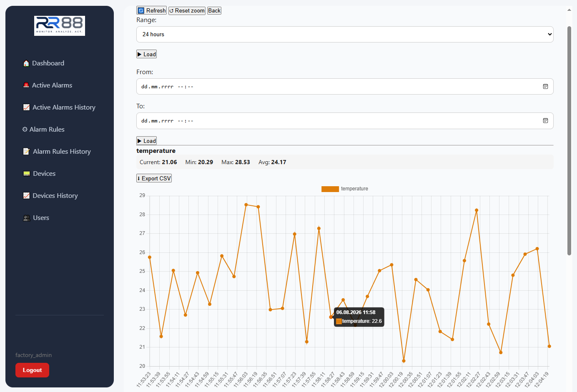Open the Dashboard page
The height and width of the screenshot is (392, 577).
[x=48, y=63]
